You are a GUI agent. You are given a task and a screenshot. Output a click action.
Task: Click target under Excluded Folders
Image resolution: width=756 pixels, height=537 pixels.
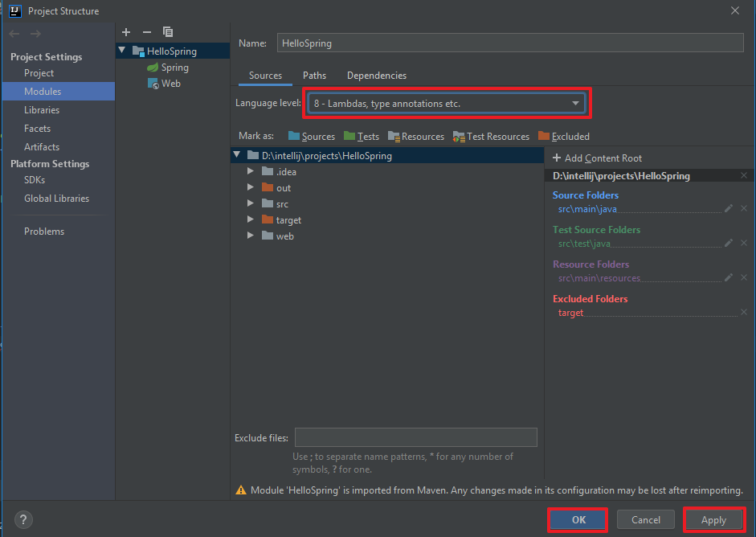point(571,313)
